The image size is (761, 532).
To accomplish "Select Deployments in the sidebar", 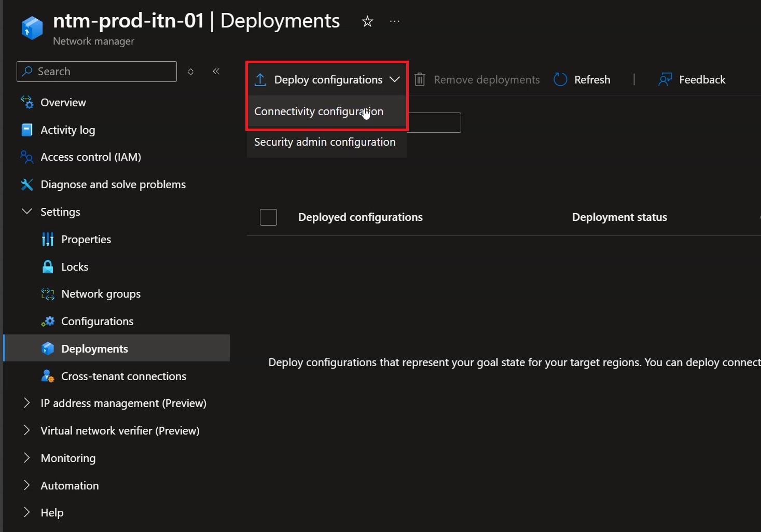I will point(117,348).
